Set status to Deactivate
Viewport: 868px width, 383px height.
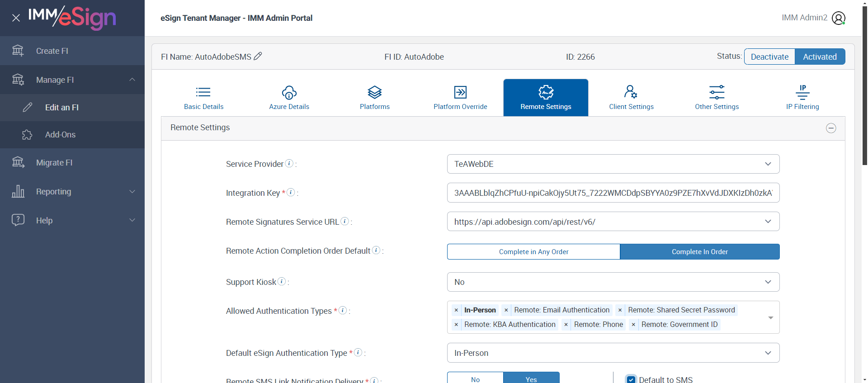(x=769, y=57)
